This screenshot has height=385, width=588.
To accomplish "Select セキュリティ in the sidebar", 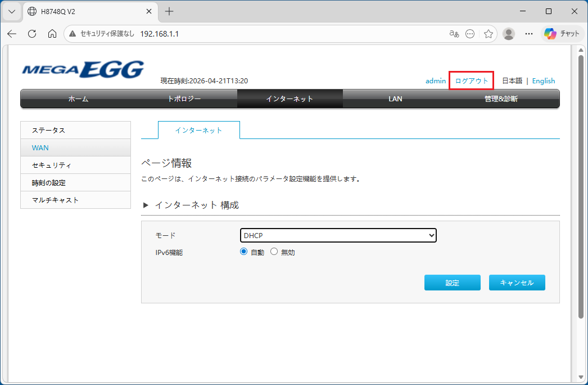I will [x=76, y=165].
